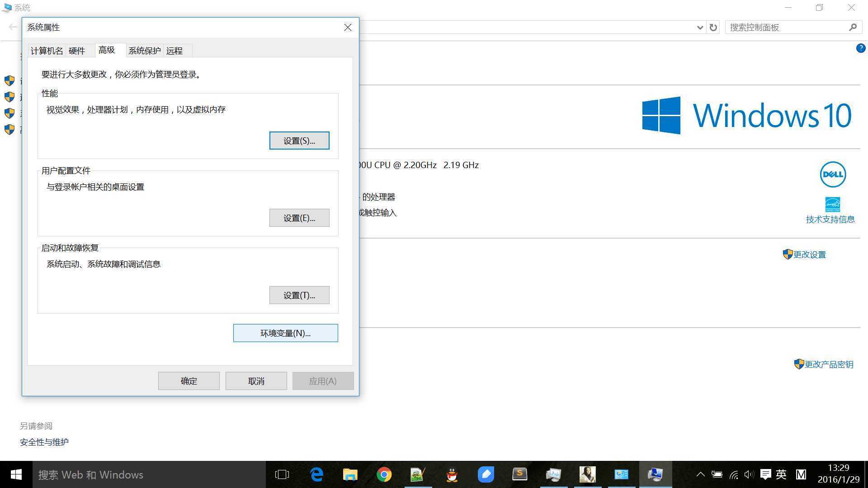Open the 系统保护 tab

[144, 51]
